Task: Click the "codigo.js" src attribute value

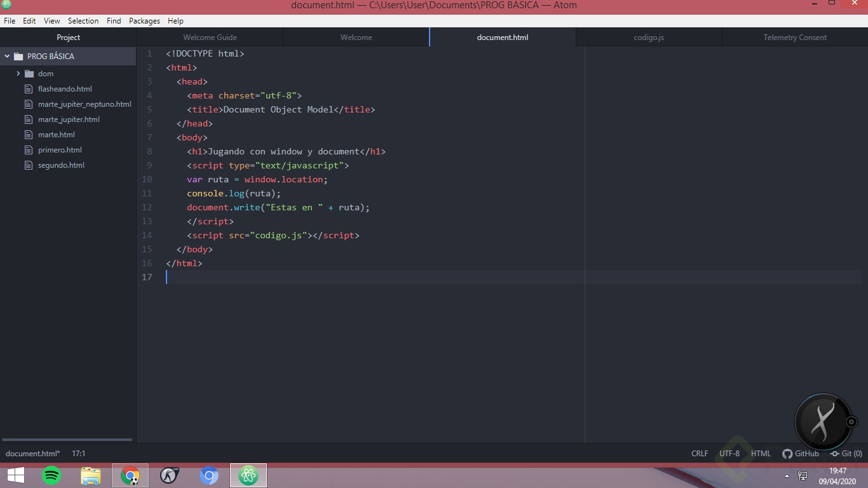Action: click(278, 235)
